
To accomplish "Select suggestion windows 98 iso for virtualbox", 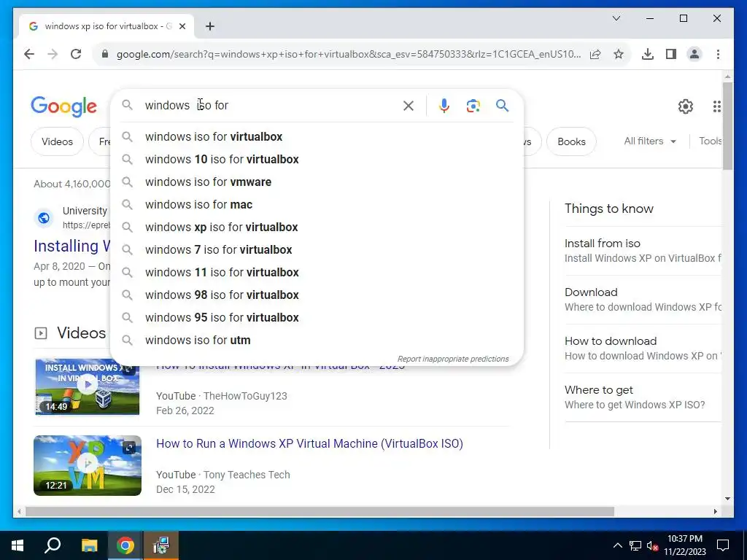I will coord(317,295).
